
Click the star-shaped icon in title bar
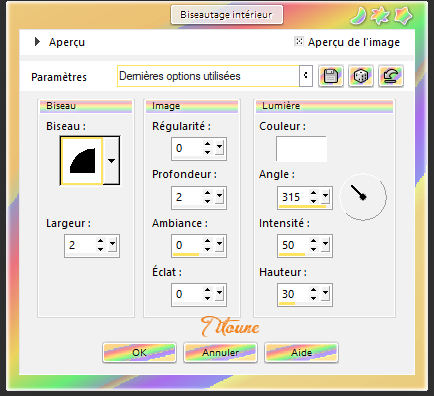point(380,16)
